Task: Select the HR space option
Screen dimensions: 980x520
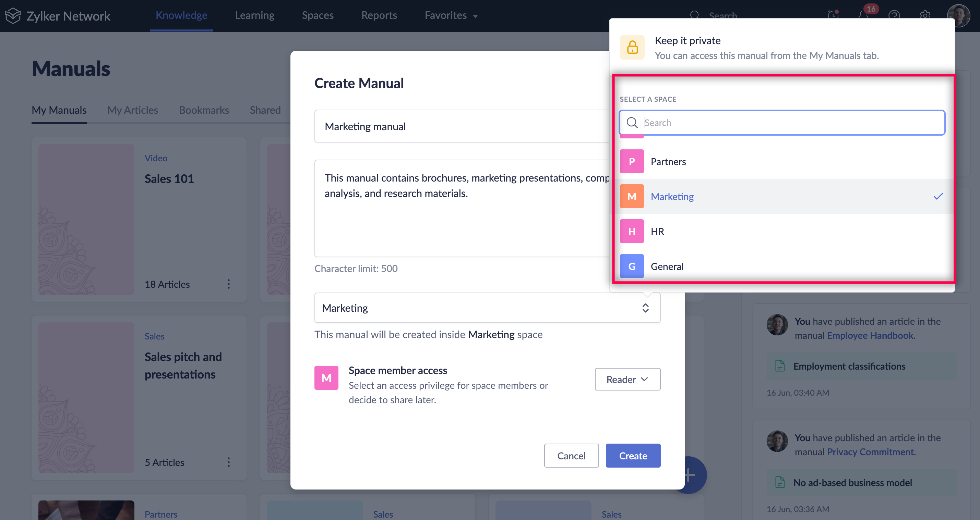Action: pyautogui.click(x=657, y=232)
